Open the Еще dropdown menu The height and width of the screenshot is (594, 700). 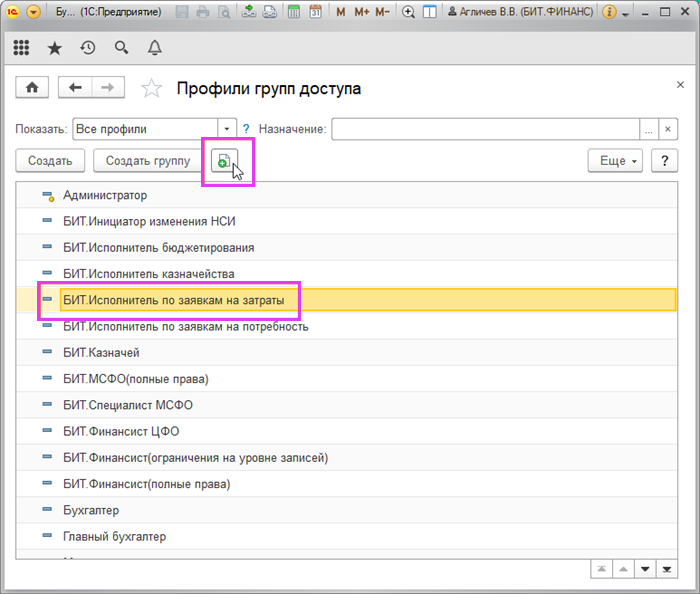click(614, 161)
